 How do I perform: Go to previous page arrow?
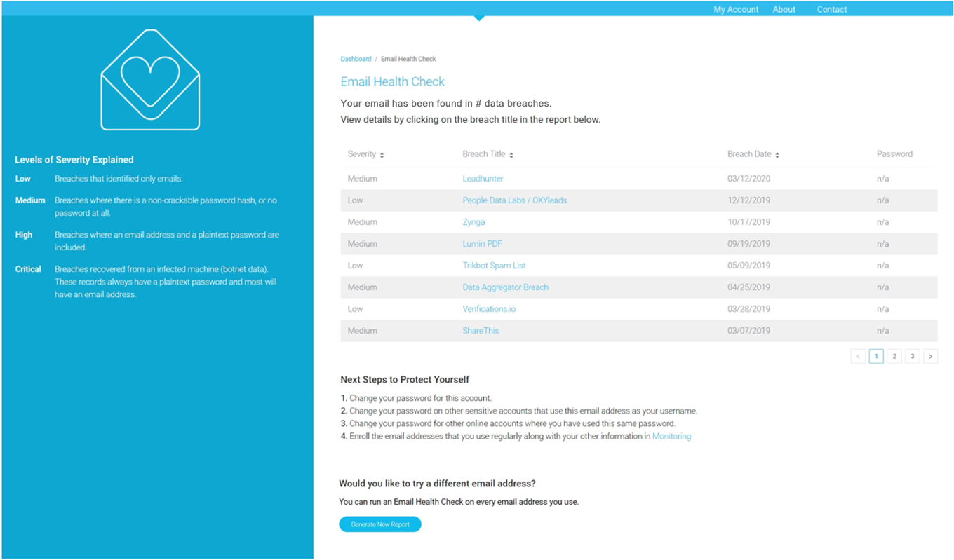[x=858, y=356]
